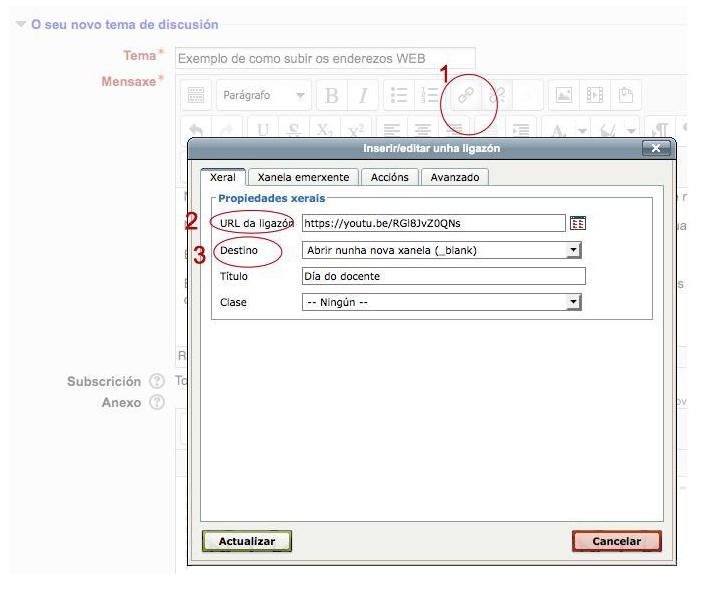Image resolution: width=712 pixels, height=589 pixels.
Task: Expand the Clase dropdown list
Action: pyautogui.click(x=573, y=302)
